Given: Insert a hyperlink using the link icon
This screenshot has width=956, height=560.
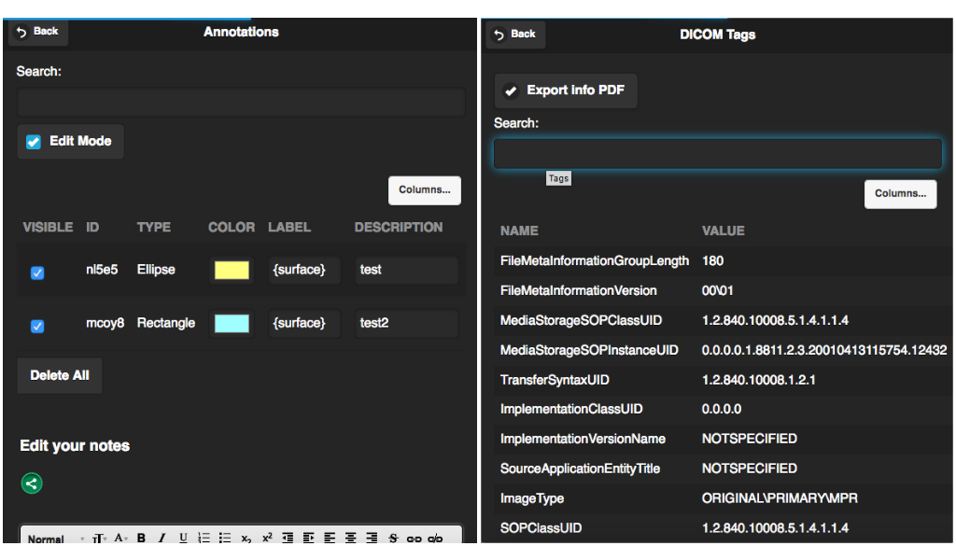Looking at the screenshot, I should (414, 539).
